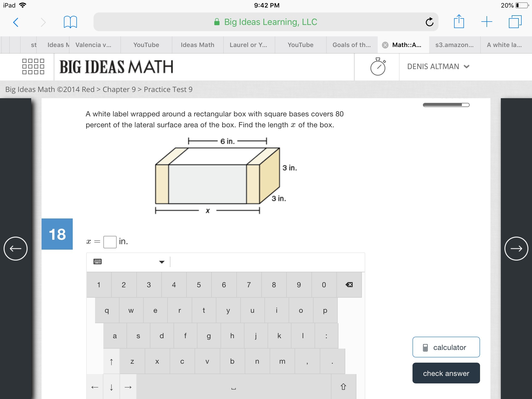
Task: Click the stopwatch timer icon
Action: click(378, 67)
